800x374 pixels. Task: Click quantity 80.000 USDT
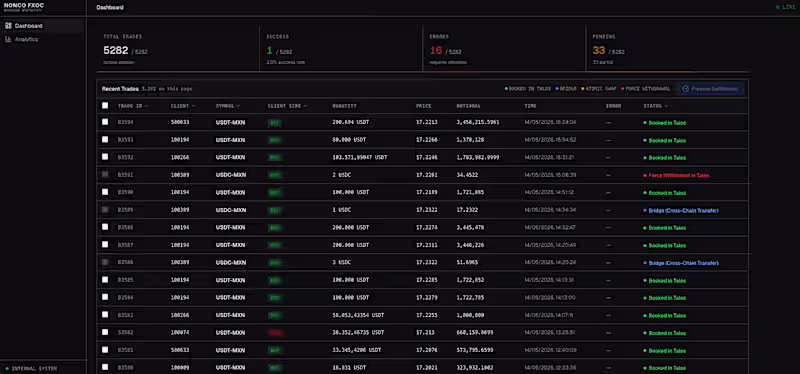(x=349, y=140)
